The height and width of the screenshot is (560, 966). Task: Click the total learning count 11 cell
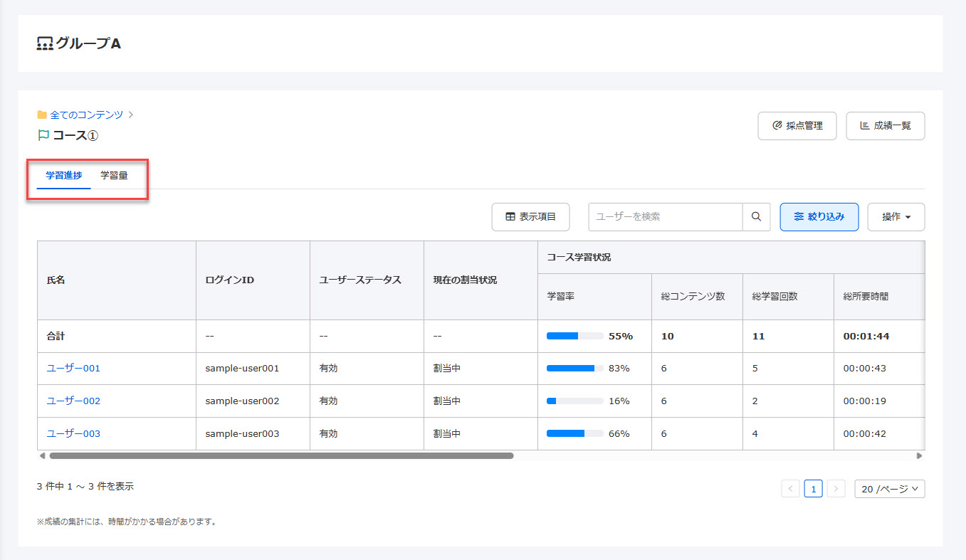[x=789, y=336]
